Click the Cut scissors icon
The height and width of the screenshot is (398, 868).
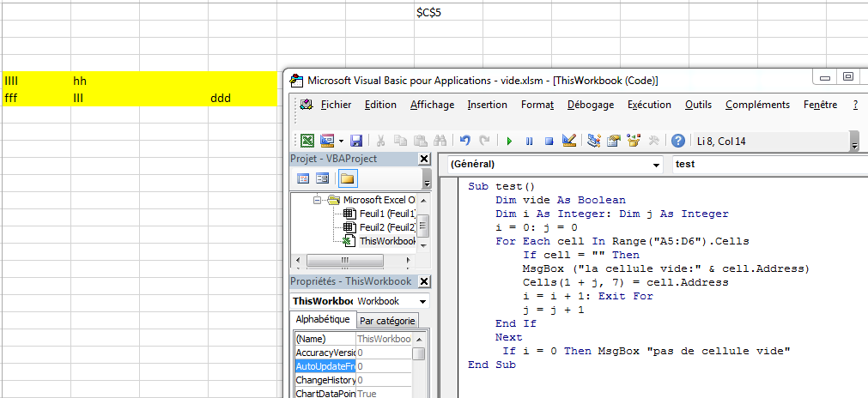click(381, 141)
